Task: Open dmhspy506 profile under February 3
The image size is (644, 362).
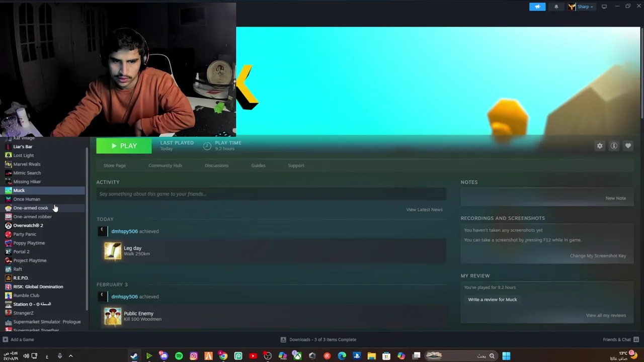Action: (124, 297)
